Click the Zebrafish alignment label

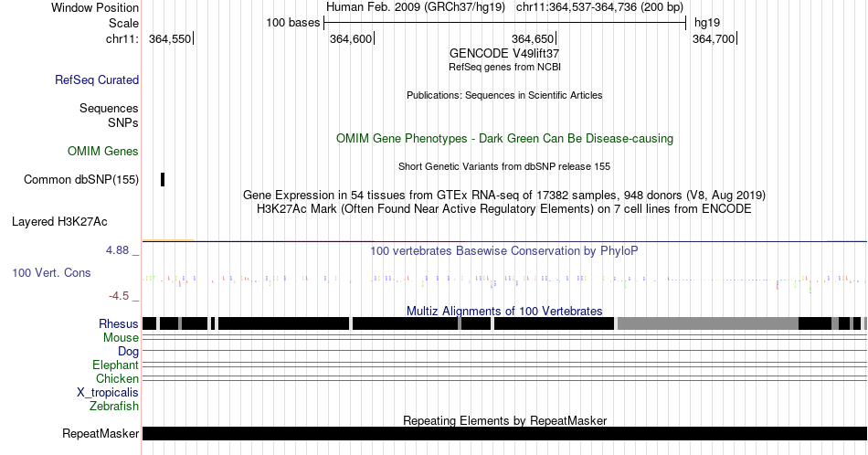pyautogui.click(x=114, y=406)
